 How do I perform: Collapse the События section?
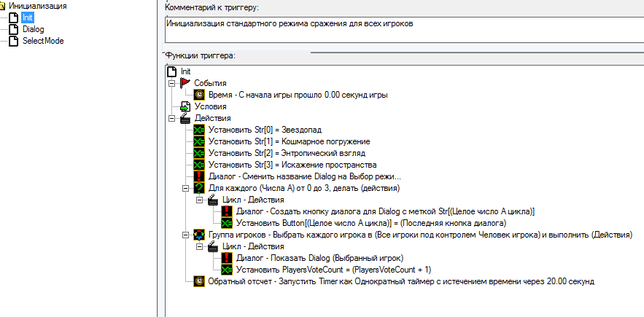[x=171, y=83]
